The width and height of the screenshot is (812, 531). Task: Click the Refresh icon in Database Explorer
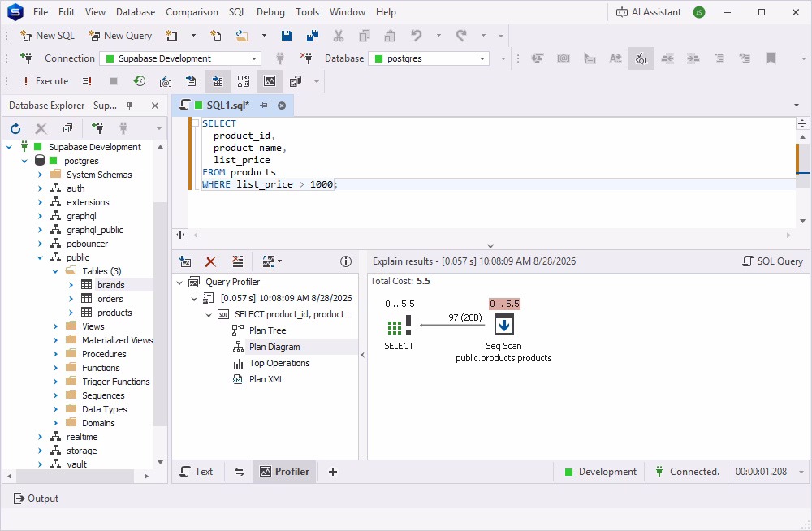15,128
